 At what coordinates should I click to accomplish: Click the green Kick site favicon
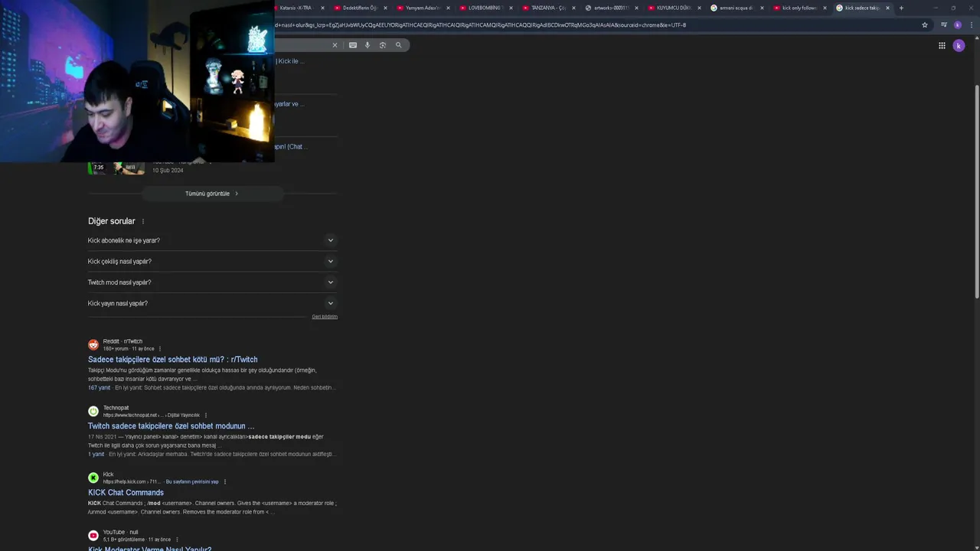tap(93, 478)
